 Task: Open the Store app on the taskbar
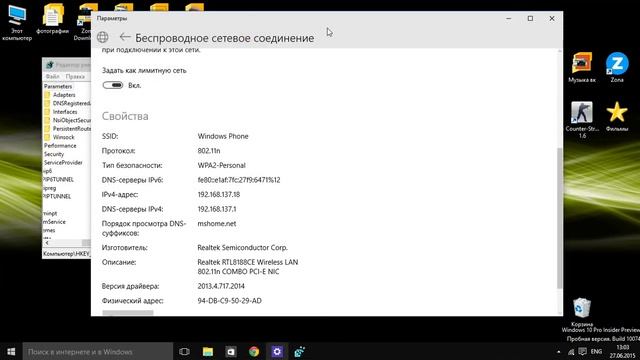point(231,351)
